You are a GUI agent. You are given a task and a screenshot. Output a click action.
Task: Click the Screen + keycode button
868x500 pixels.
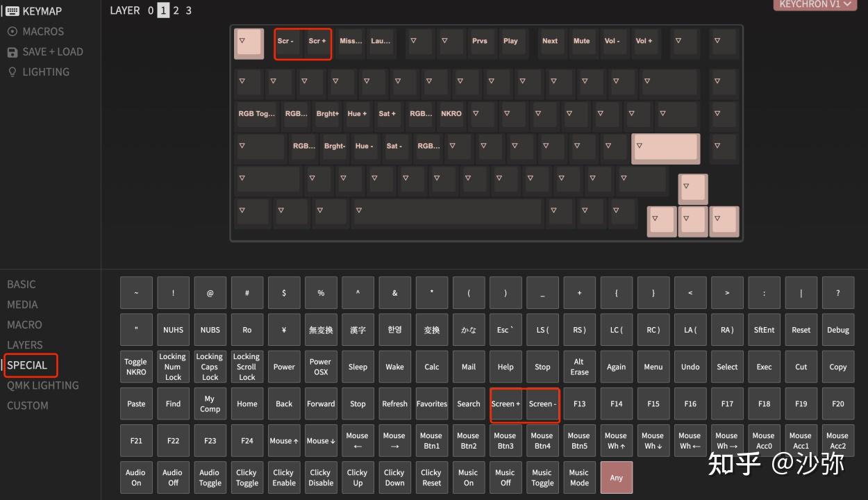[x=506, y=403]
